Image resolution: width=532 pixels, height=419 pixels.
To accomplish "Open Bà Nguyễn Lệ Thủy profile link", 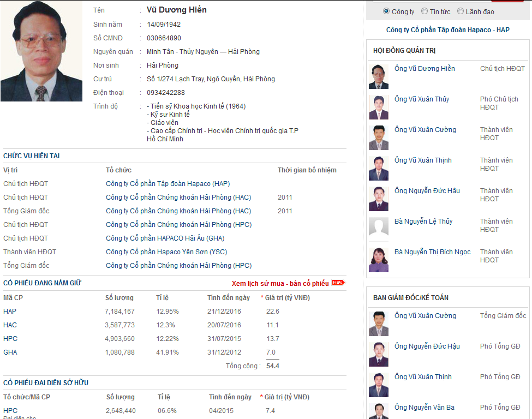I will 423,221.
